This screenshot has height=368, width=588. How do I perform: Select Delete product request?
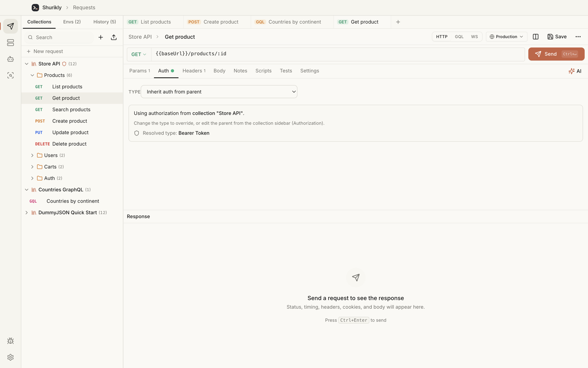(72, 144)
